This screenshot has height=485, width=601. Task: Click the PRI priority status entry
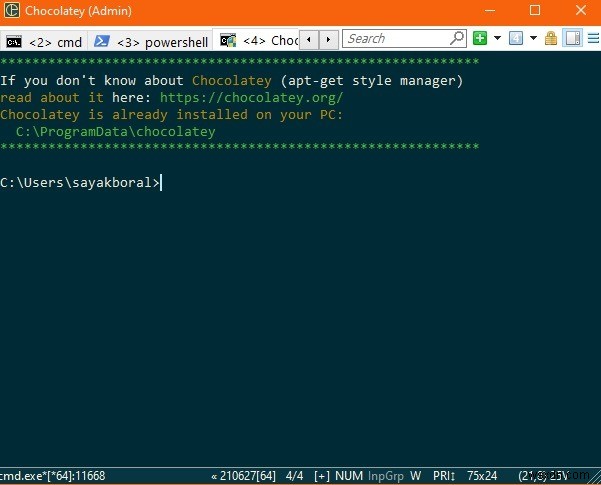pos(444,476)
